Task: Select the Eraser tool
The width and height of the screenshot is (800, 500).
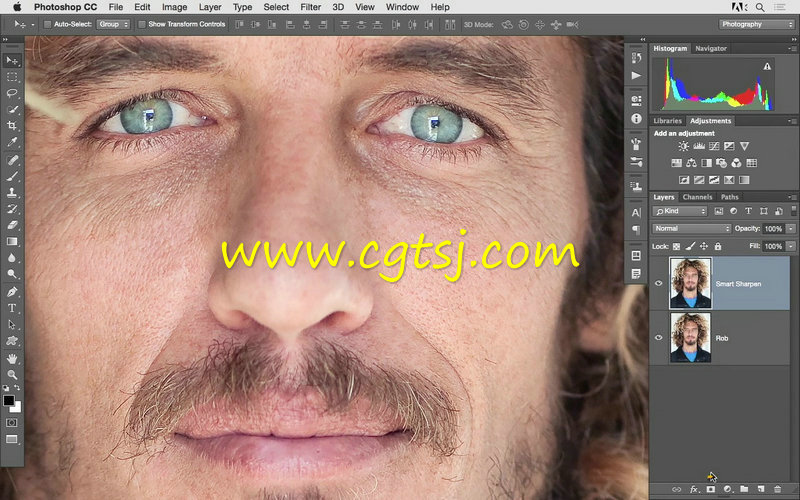Action: pos(12,225)
